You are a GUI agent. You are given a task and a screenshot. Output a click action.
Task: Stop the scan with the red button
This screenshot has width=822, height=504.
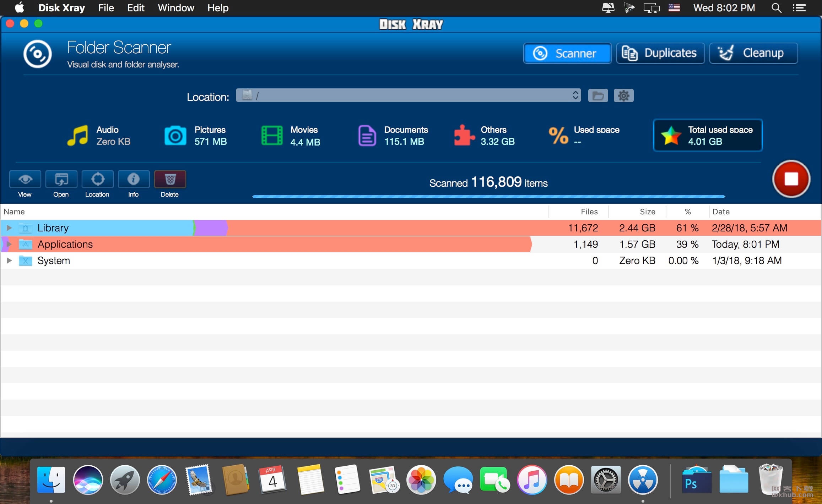791,179
